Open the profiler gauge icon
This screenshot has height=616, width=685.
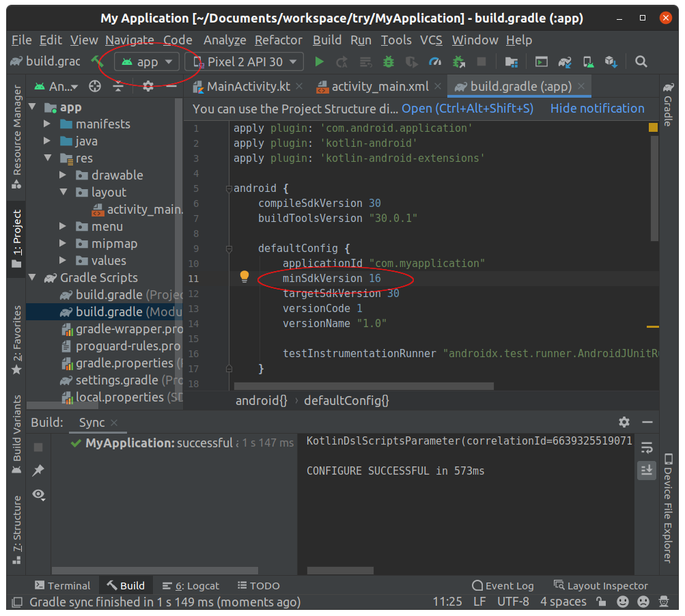pyautogui.click(x=434, y=62)
